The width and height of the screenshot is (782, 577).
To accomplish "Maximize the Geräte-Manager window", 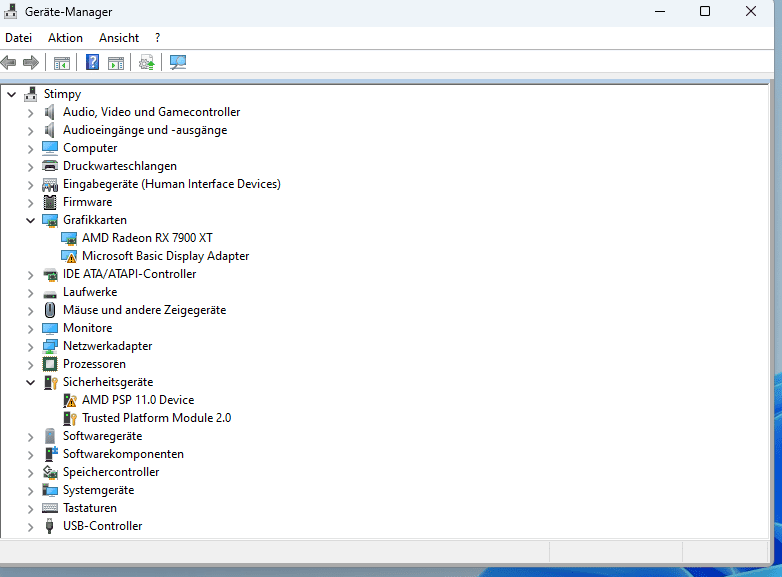I will pyautogui.click(x=705, y=11).
